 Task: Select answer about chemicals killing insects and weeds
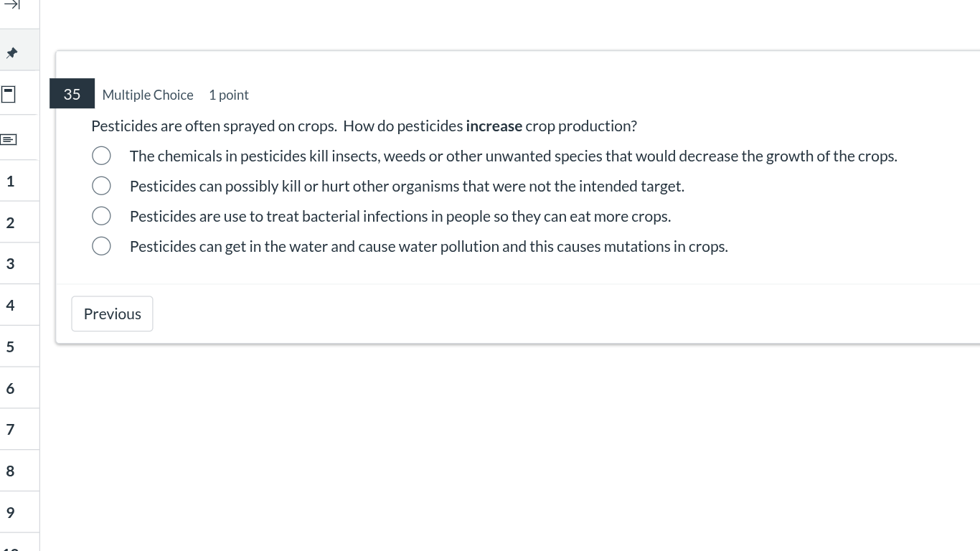[x=101, y=155]
